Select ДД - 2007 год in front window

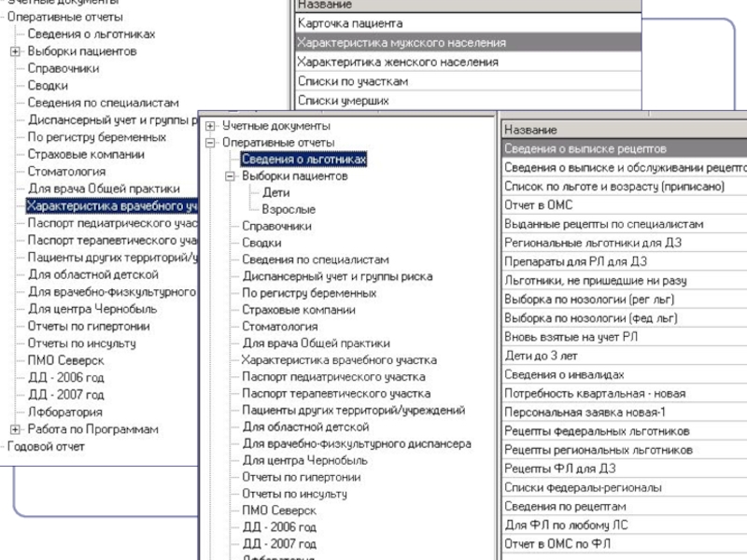(279, 544)
